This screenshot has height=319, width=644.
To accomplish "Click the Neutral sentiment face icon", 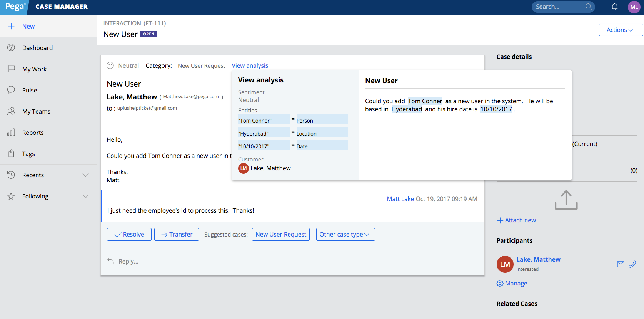I will 110,65.
